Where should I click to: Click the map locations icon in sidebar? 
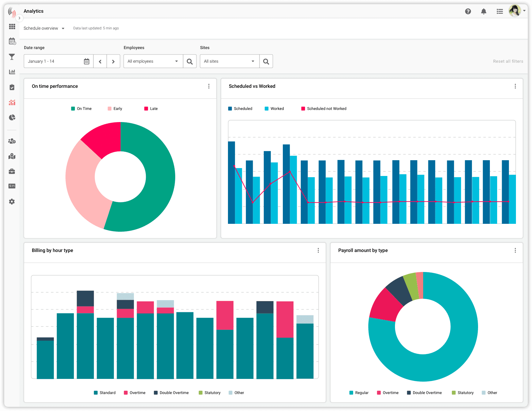pyautogui.click(x=12, y=156)
